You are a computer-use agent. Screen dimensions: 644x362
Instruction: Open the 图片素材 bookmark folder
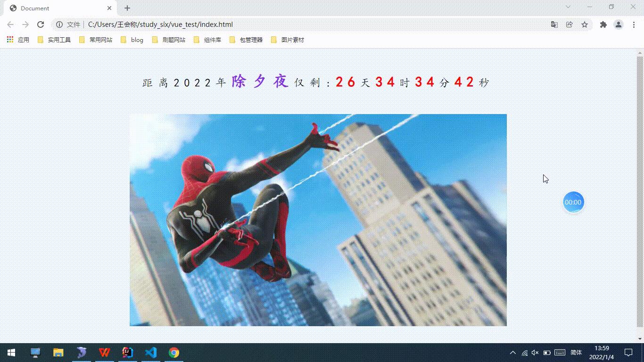[x=287, y=40]
